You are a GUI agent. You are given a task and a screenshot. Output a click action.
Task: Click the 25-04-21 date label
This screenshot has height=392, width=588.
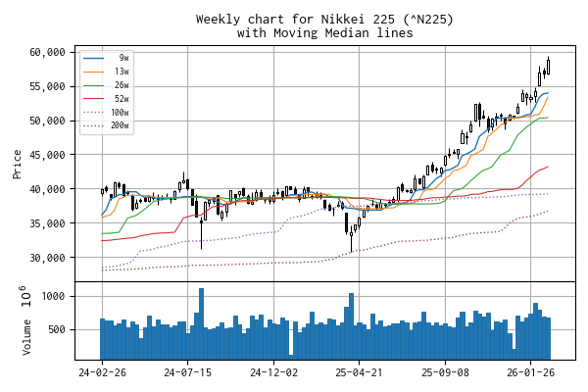[360, 372]
